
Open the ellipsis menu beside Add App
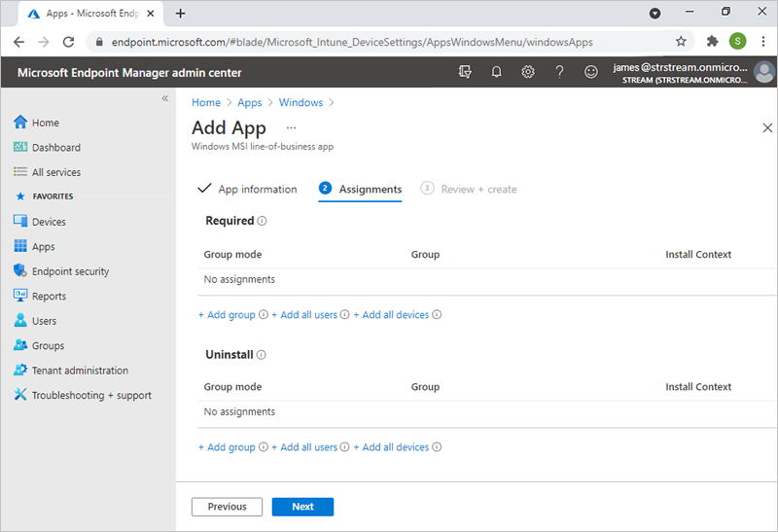pyautogui.click(x=291, y=128)
